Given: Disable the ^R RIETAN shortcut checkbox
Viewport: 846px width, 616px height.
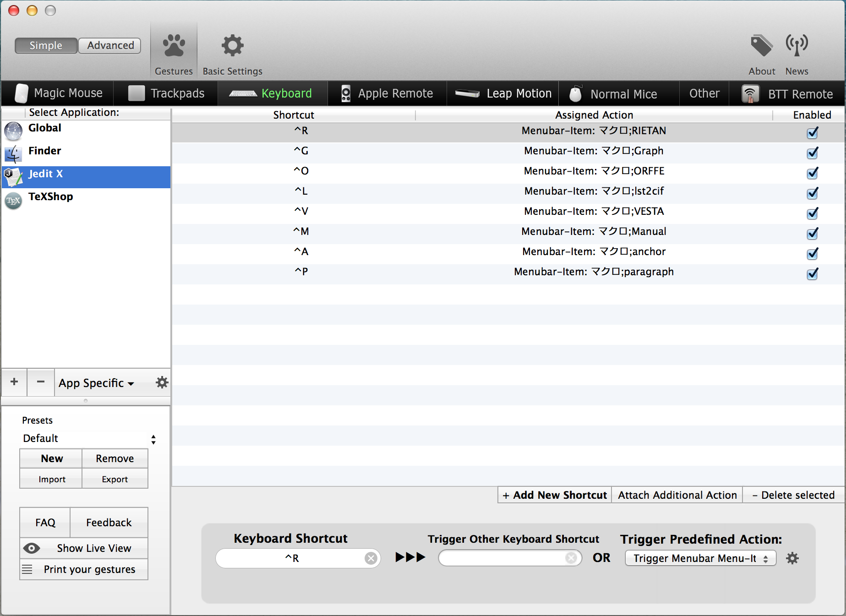Looking at the screenshot, I should pos(813,133).
